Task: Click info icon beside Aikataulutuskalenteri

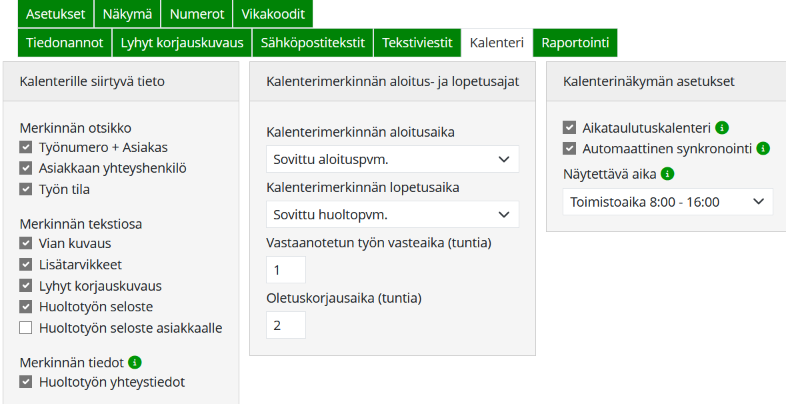Action: pyautogui.click(x=722, y=128)
